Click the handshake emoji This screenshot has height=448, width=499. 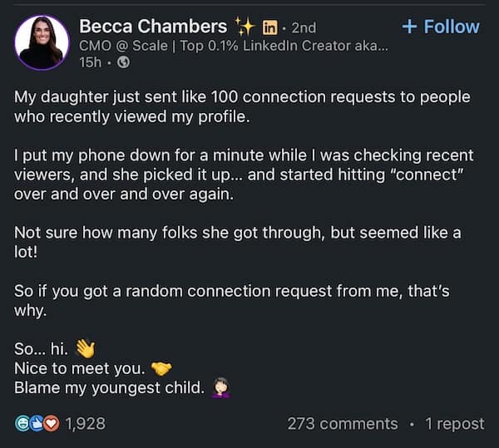[162, 367]
